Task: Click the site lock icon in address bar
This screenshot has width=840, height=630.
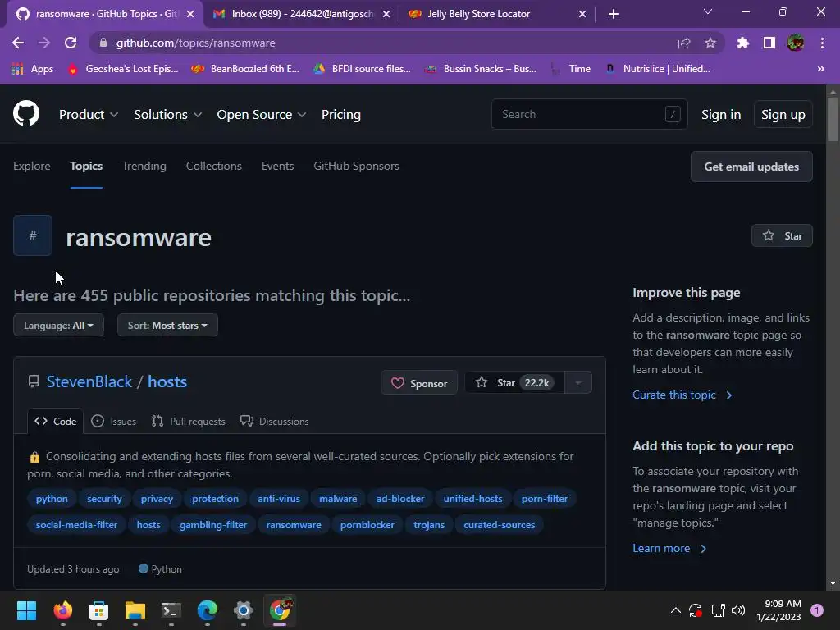Action: tap(103, 43)
